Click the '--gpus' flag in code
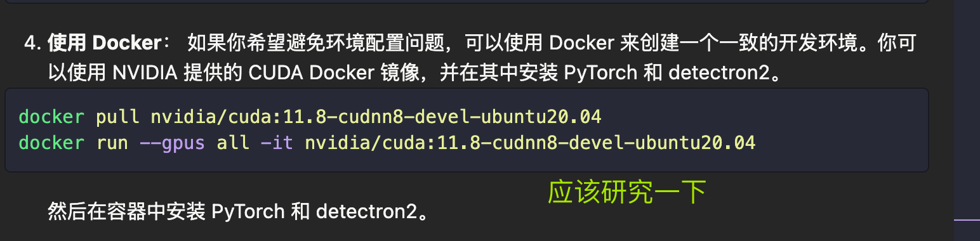 pyautogui.click(x=173, y=142)
